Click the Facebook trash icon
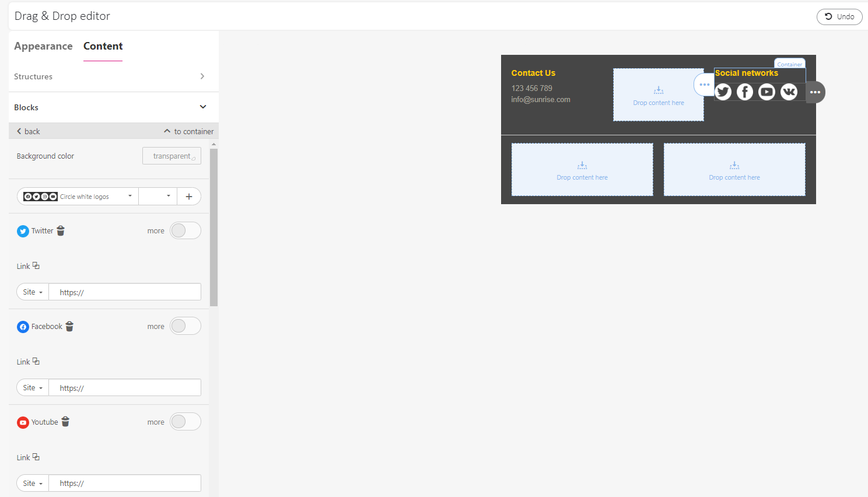The width and height of the screenshot is (868, 497). pos(69,327)
